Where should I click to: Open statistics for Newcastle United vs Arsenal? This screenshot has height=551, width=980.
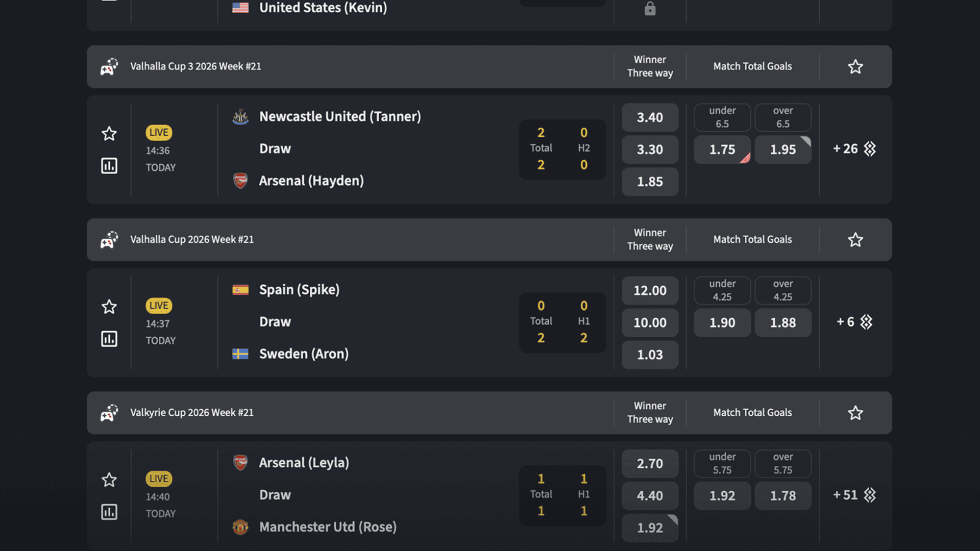click(109, 166)
